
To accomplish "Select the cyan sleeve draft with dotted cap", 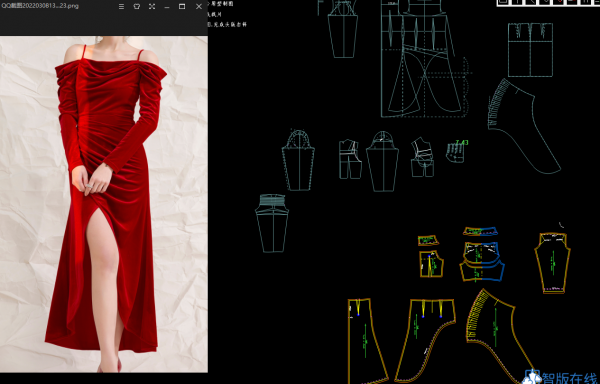I will click(x=298, y=160).
